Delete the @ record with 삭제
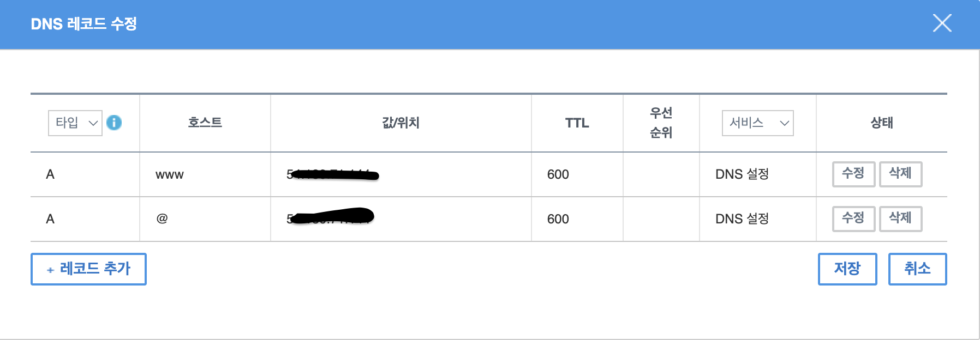 [900, 218]
